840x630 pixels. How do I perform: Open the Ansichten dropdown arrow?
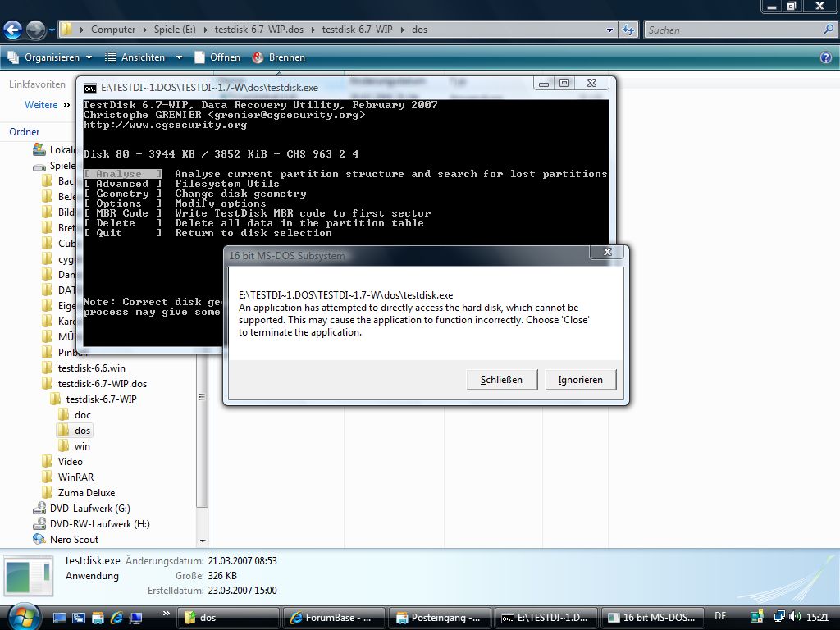point(179,57)
